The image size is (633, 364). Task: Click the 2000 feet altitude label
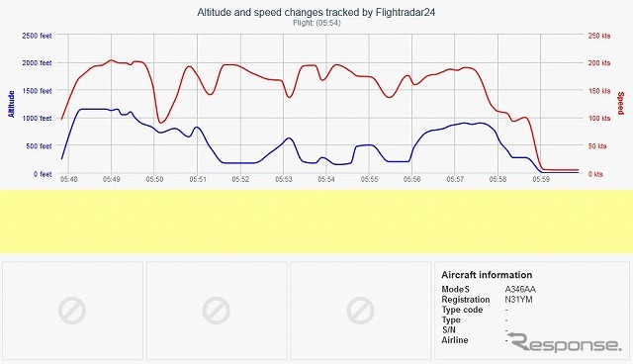tap(38, 63)
